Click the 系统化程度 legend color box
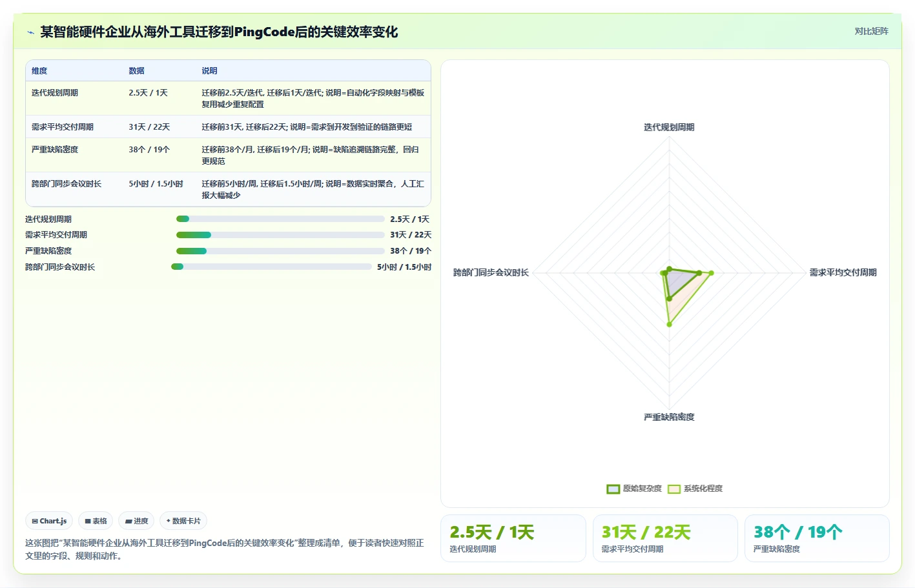Screen dimensions: 915x588 coord(674,489)
